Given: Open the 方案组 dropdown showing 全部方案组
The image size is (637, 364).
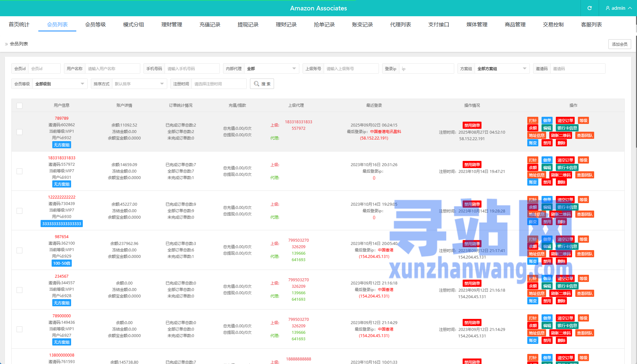Looking at the screenshot, I should pos(502,68).
